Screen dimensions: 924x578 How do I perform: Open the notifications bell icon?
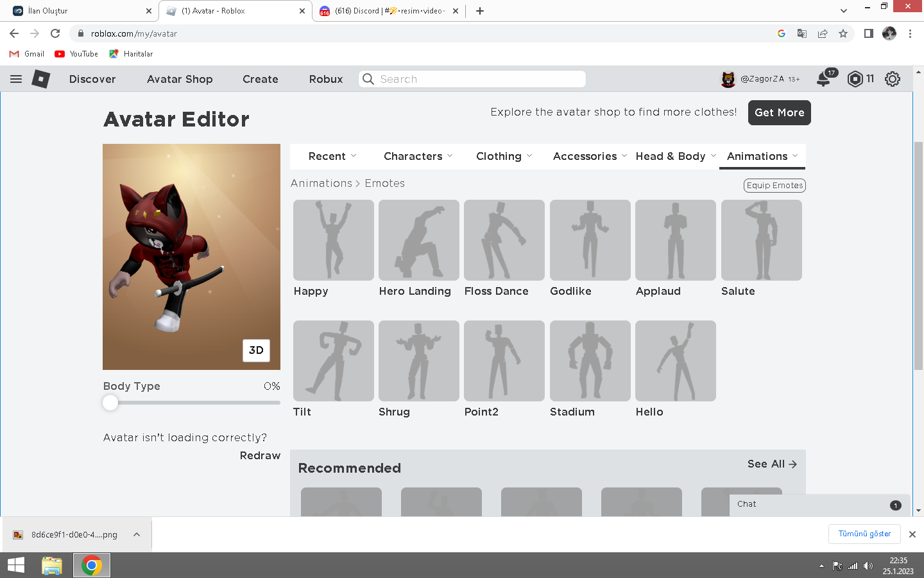(x=823, y=79)
